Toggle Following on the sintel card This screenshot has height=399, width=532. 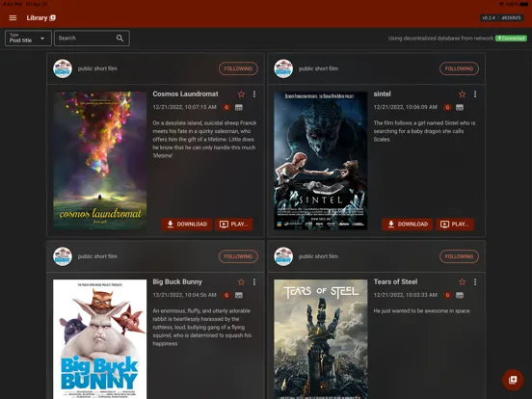tap(459, 68)
